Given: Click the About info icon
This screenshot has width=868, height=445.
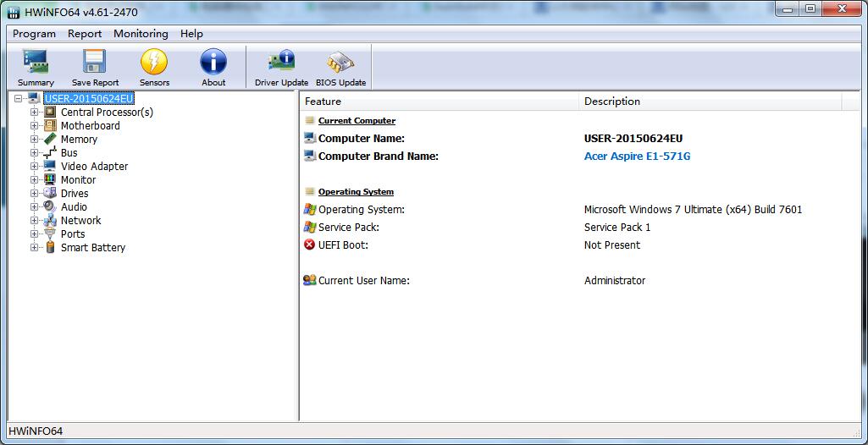Looking at the screenshot, I should tap(213, 62).
